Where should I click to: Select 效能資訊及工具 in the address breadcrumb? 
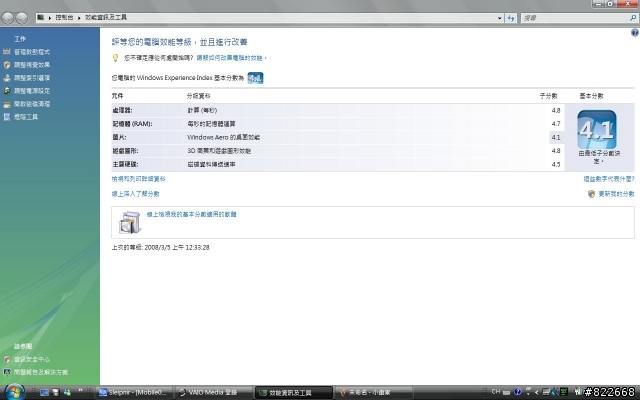[x=106, y=18]
